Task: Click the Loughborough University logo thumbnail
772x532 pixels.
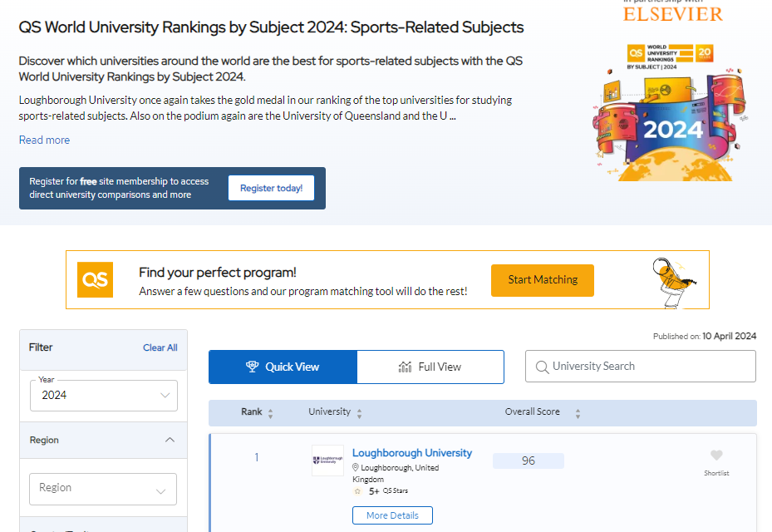Action: [x=328, y=461]
